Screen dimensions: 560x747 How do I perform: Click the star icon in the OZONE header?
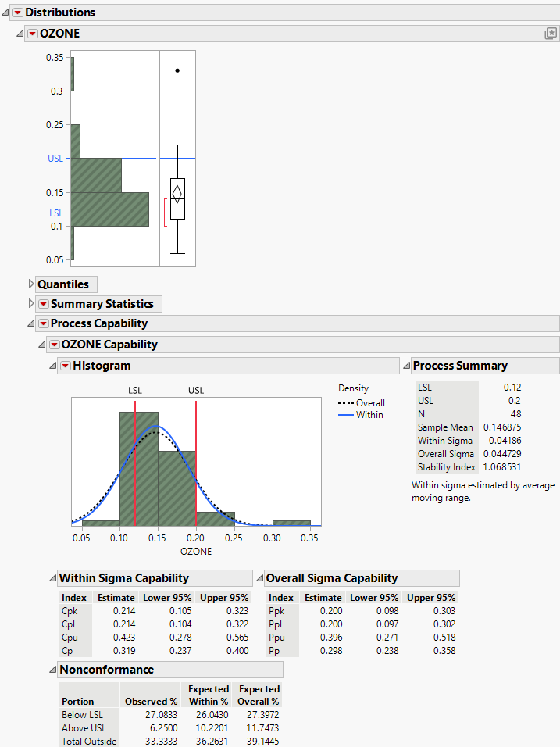pyautogui.click(x=551, y=34)
